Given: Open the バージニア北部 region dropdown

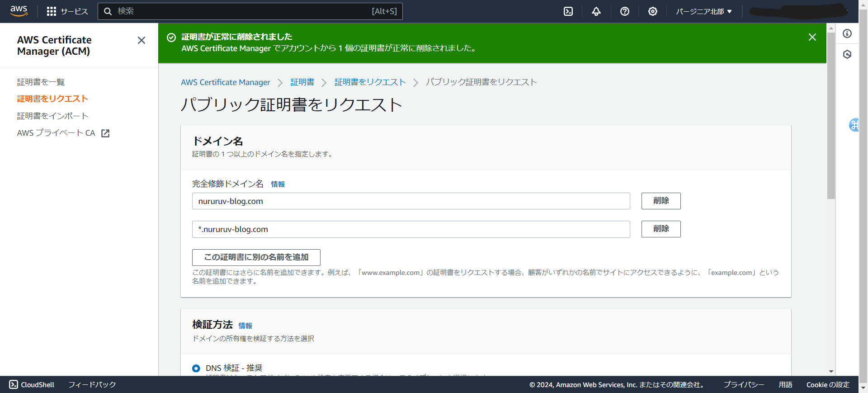Looking at the screenshot, I should [x=704, y=11].
